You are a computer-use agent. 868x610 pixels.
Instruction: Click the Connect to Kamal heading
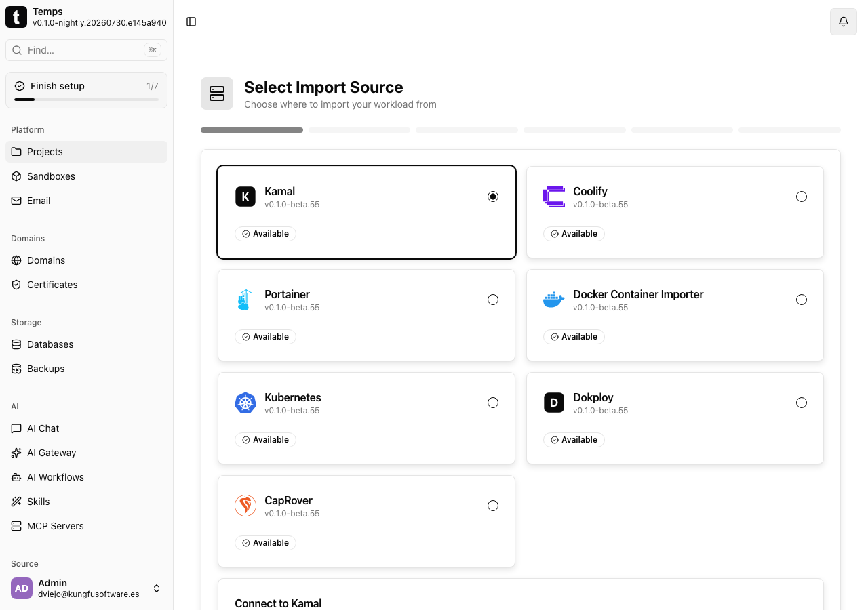278,603
